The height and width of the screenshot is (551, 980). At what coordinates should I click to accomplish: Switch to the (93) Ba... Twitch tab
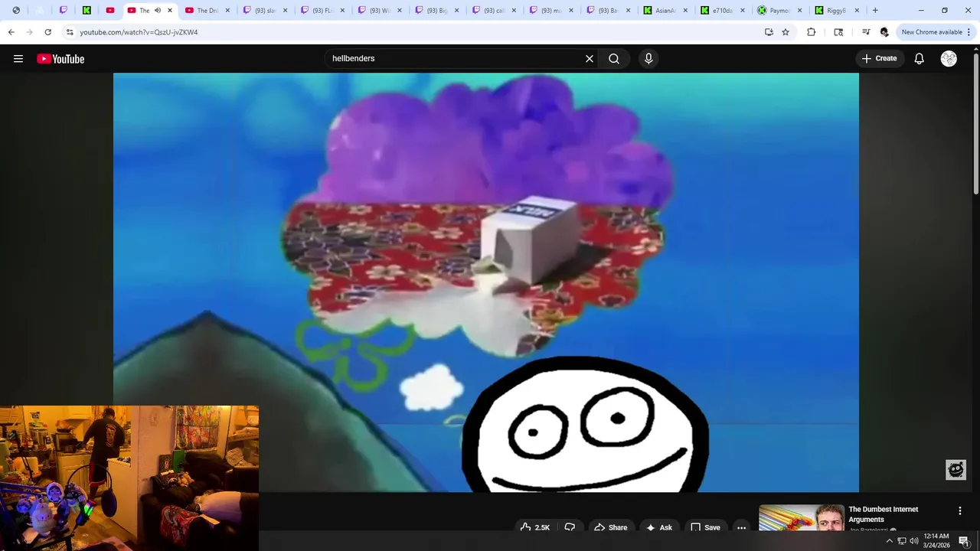point(606,11)
